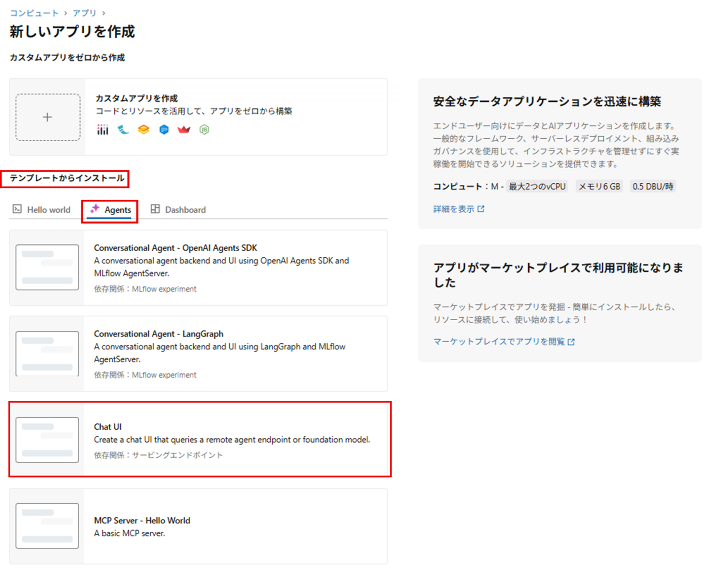Click the Dashboard grid icon
728x570 pixels.
(x=155, y=209)
